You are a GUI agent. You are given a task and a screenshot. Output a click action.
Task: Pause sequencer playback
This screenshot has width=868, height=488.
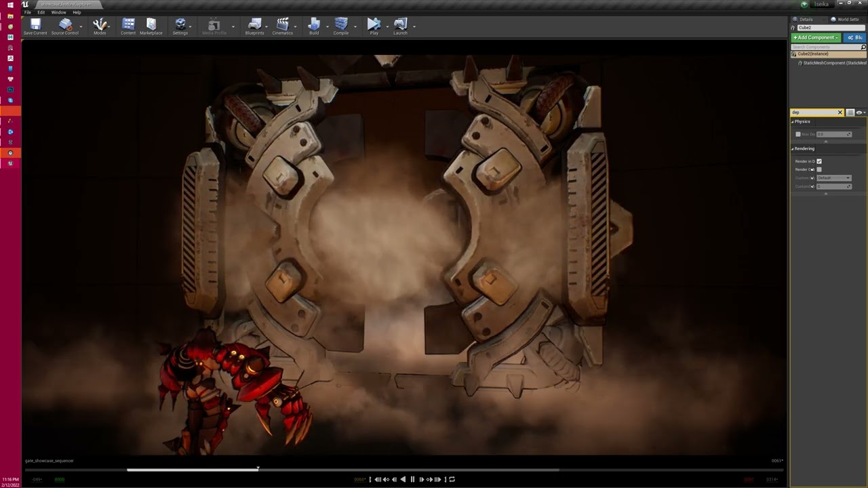(x=412, y=479)
